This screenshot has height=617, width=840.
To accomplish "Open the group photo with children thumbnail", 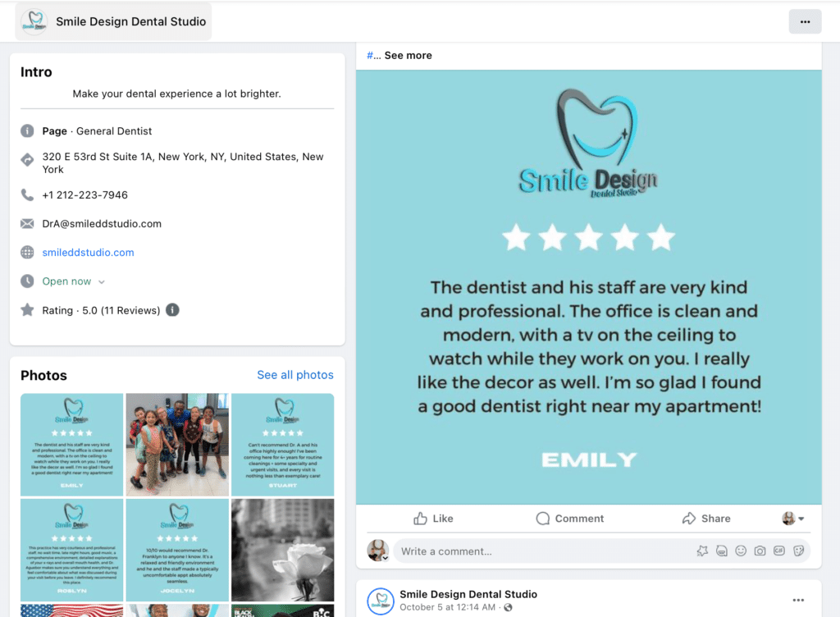I will coord(177,445).
